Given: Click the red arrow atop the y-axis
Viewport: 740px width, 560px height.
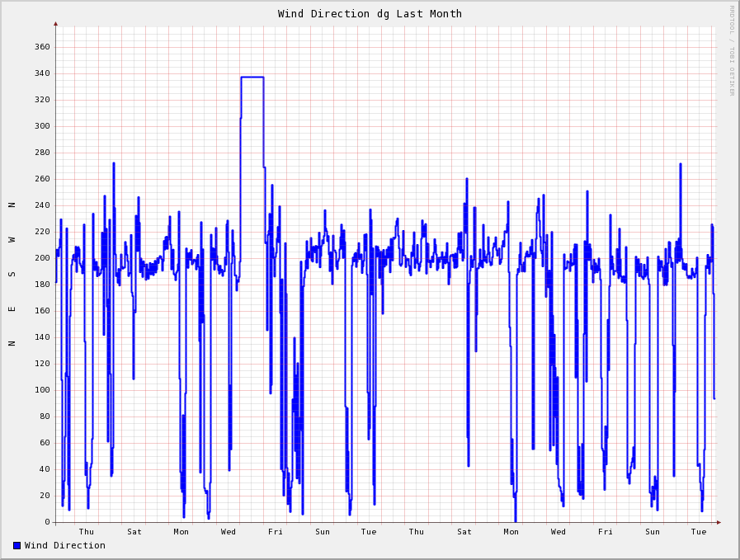Looking at the screenshot, I should (56, 24).
